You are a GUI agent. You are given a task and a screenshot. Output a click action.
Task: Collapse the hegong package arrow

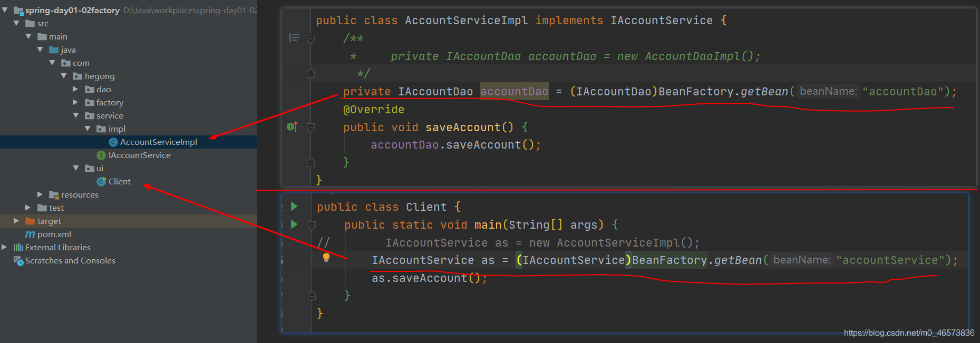[64, 76]
